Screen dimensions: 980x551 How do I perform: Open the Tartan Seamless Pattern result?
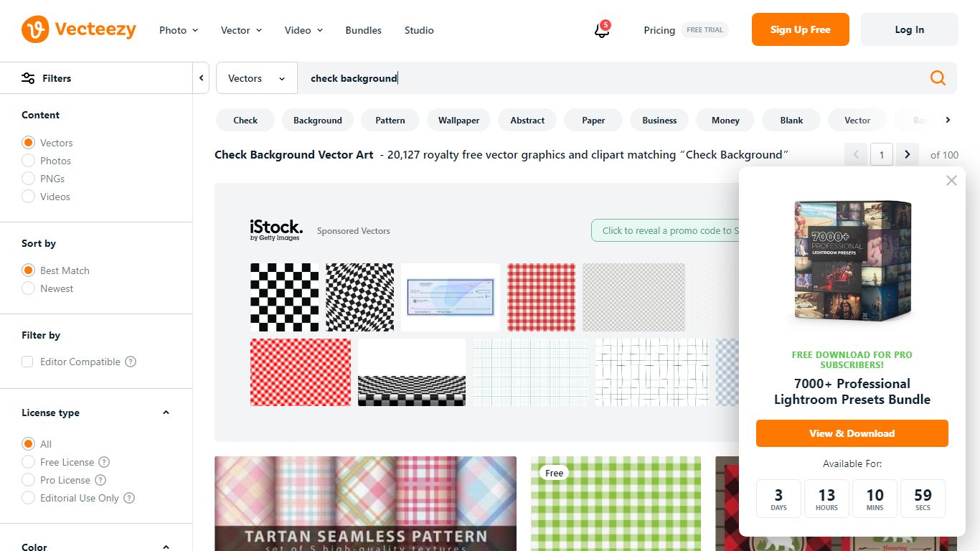pos(365,504)
